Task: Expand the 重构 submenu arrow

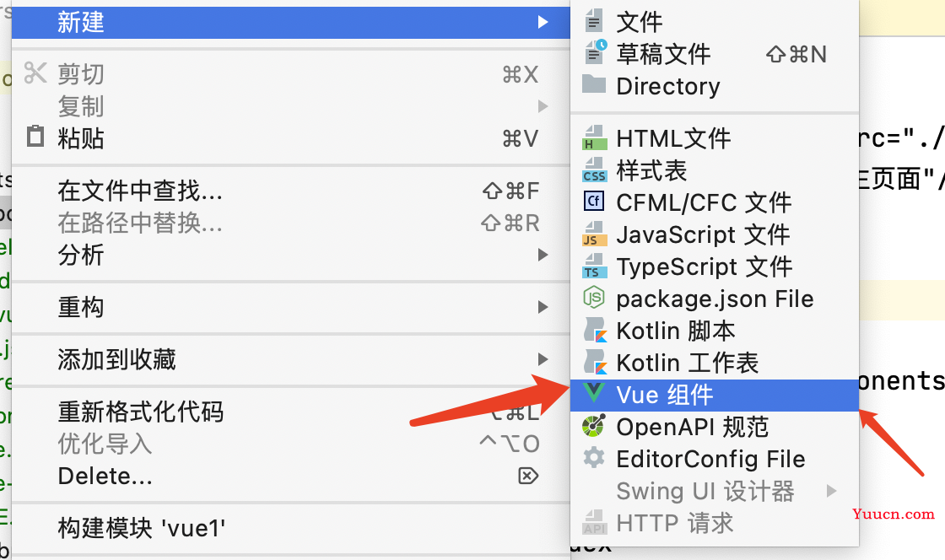Action: click(543, 307)
